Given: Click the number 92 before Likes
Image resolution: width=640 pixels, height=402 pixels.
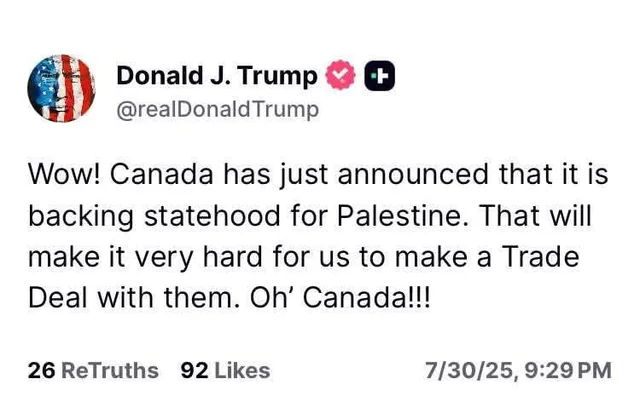Looking at the screenshot, I should click(194, 371).
